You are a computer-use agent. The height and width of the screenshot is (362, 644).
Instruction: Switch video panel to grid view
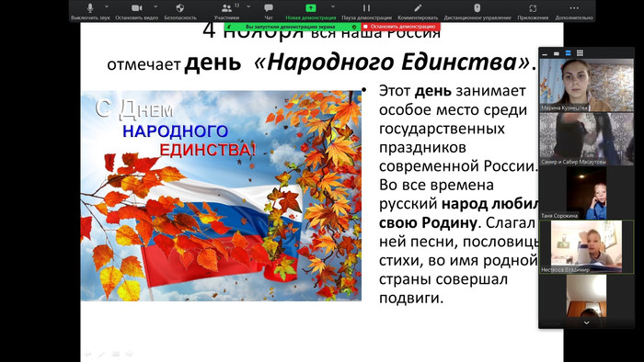click(x=580, y=53)
